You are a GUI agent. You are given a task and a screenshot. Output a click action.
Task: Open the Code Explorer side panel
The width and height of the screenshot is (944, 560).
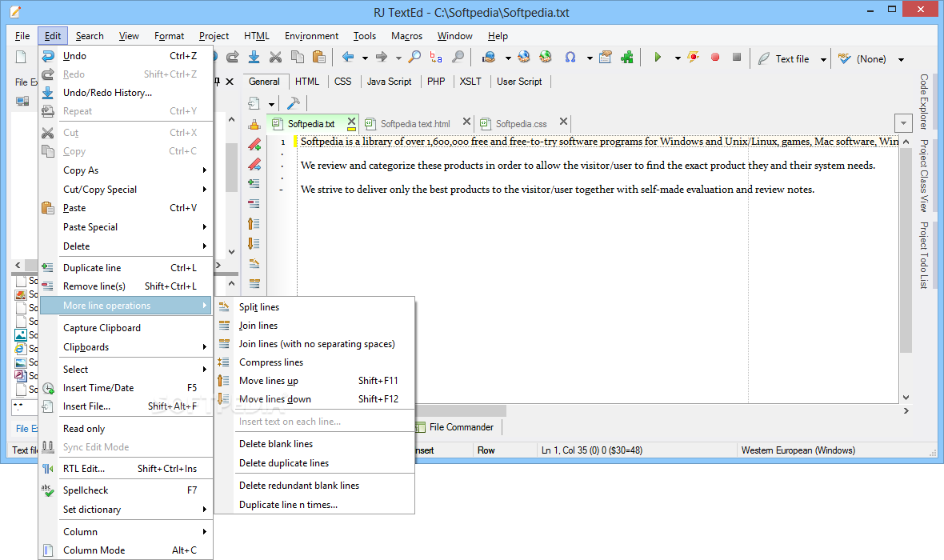[x=924, y=102]
